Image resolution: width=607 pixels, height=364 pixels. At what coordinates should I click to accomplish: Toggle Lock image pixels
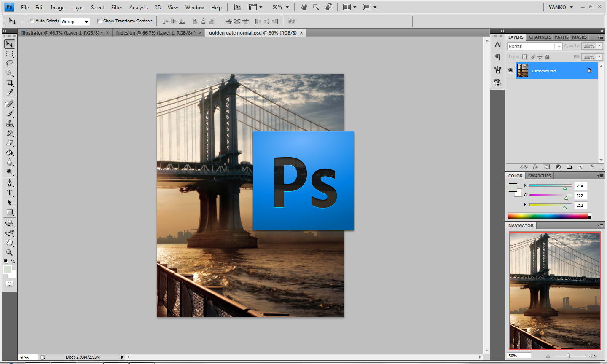coord(532,57)
